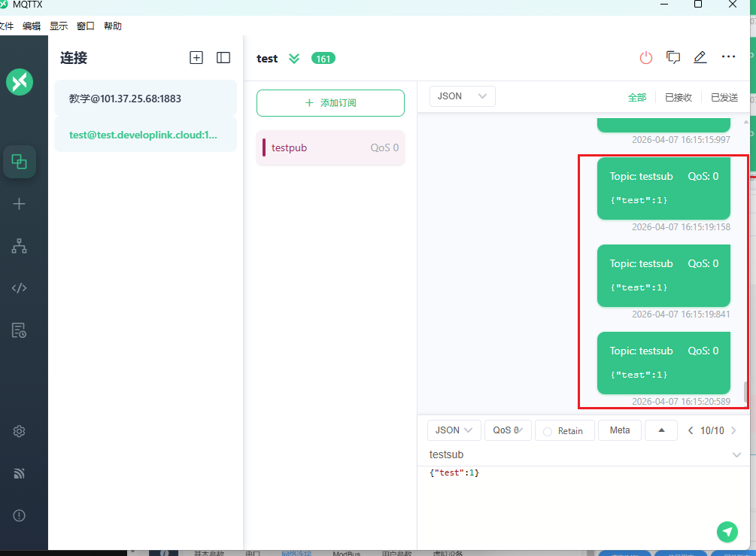Open the three-dot more options menu
Viewport: 756px width, 556px height.
728,57
